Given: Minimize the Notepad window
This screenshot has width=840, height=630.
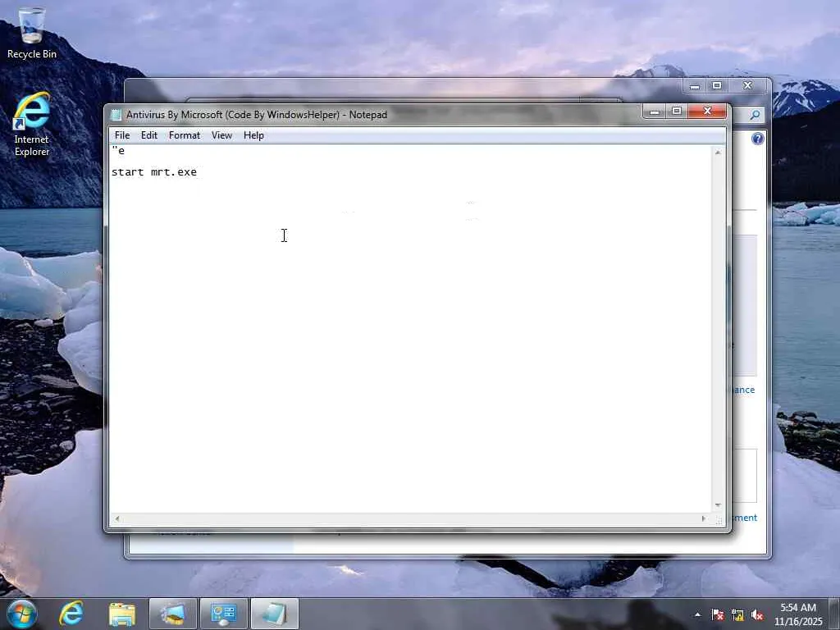Looking at the screenshot, I should (x=654, y=112).
